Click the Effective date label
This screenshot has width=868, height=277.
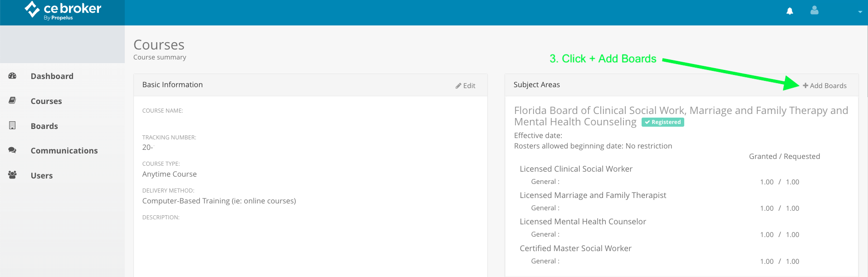point(538,136)
